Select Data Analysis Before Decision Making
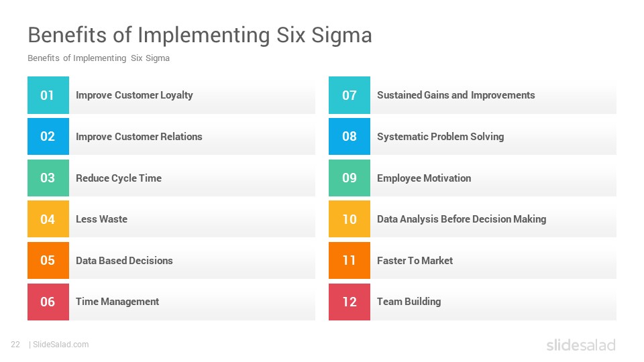The width and height of the screenshot is (644, 362). [462, 219]
